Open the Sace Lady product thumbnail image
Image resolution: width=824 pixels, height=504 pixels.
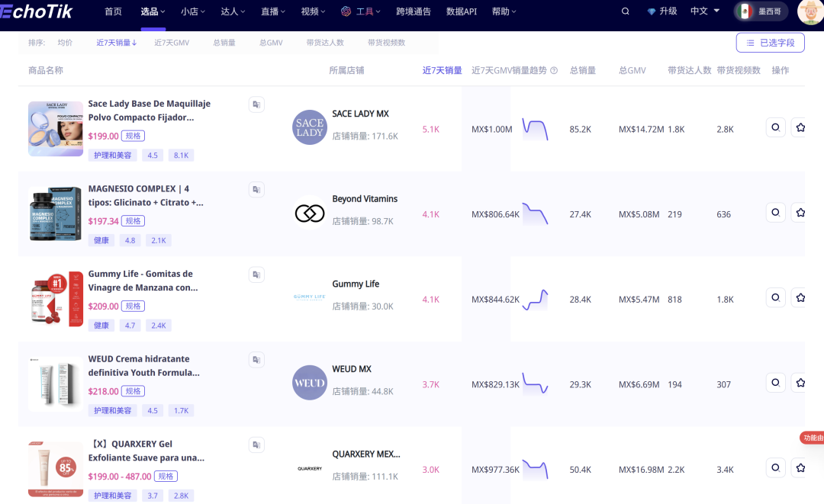56,129
